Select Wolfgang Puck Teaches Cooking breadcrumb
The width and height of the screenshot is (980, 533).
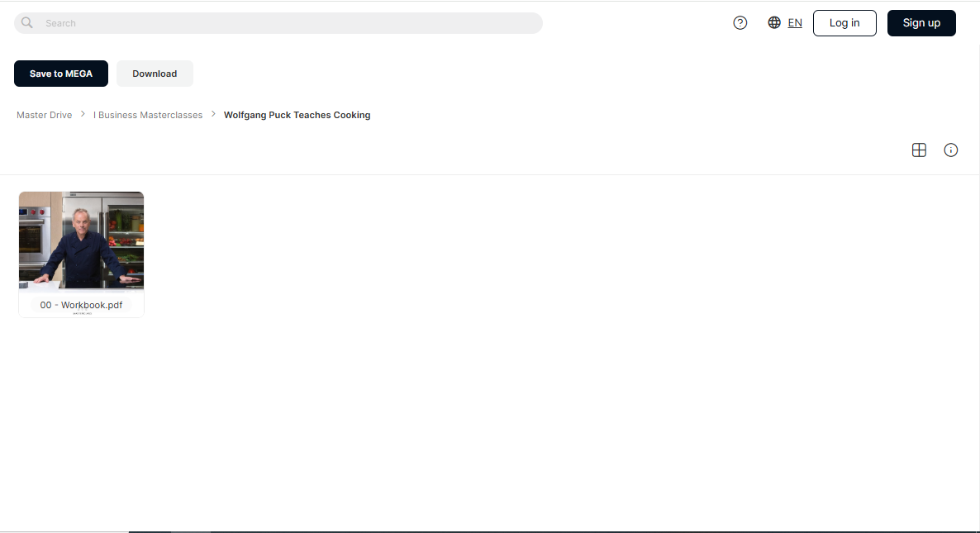pyautogui.click(x=297, y=115)
